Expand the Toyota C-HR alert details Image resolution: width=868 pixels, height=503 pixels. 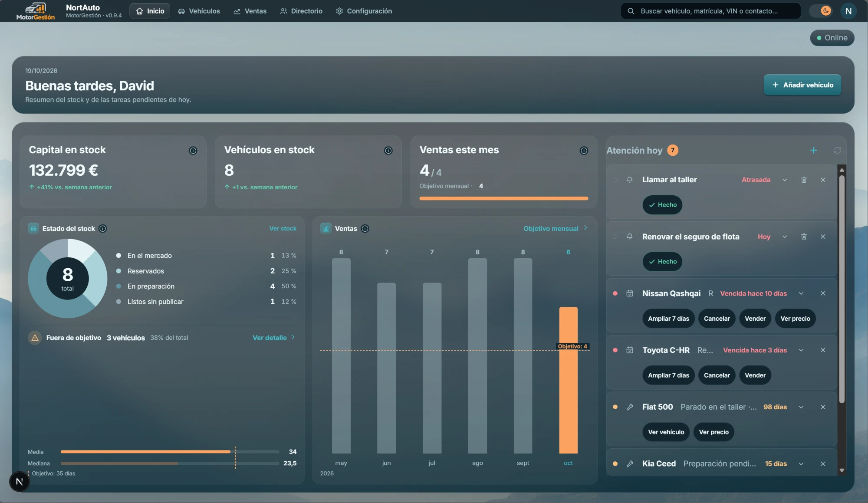801,350
